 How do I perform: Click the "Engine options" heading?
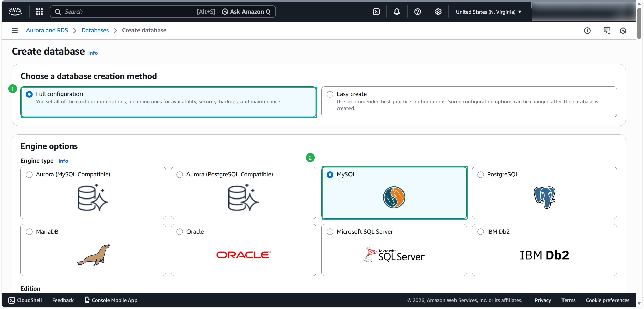click(x=49, y=146)
